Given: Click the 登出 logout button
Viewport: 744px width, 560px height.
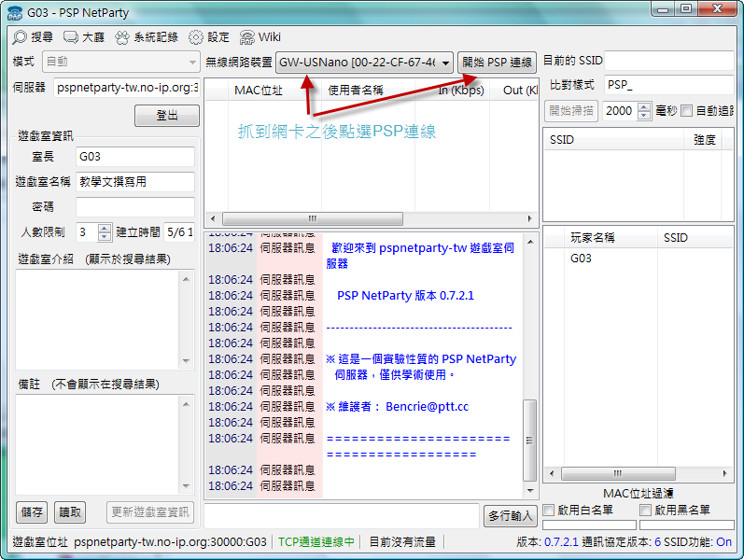Looking at the screenshot, I should 167,116.
